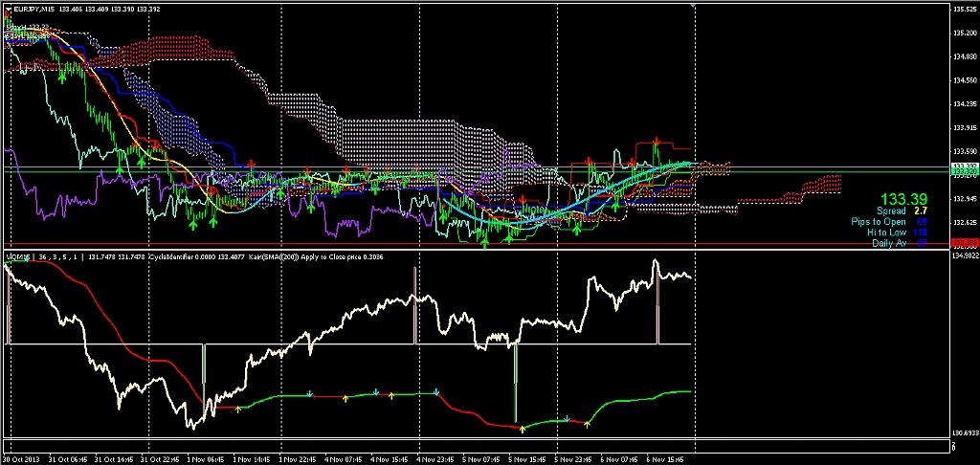Click the 134.9022 indicator scale value
The image size is (980, 465).
965,255
